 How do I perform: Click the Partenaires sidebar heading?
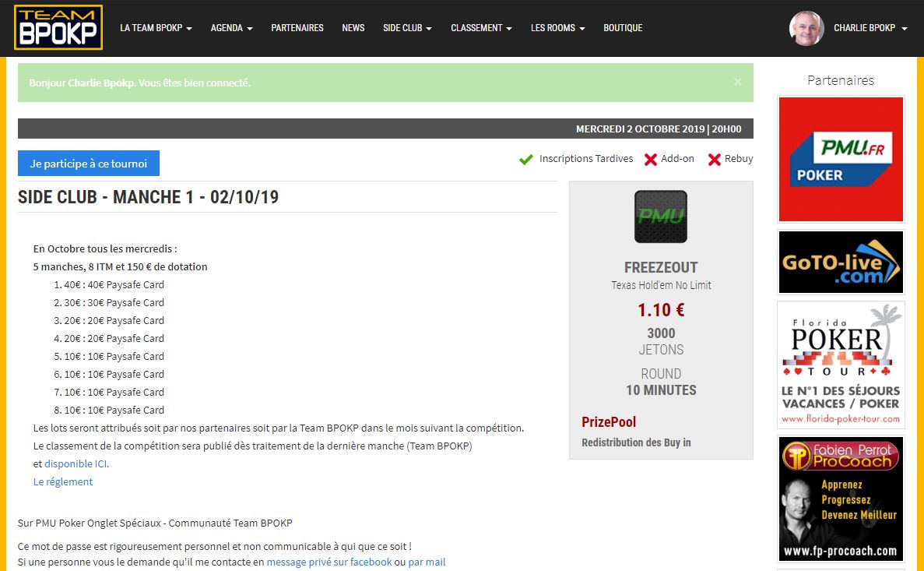click(841, 80)
